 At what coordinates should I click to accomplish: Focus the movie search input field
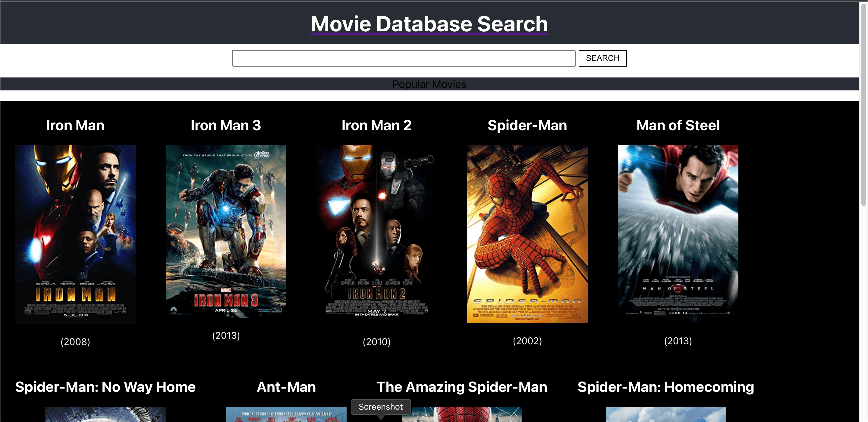point(404,58)
